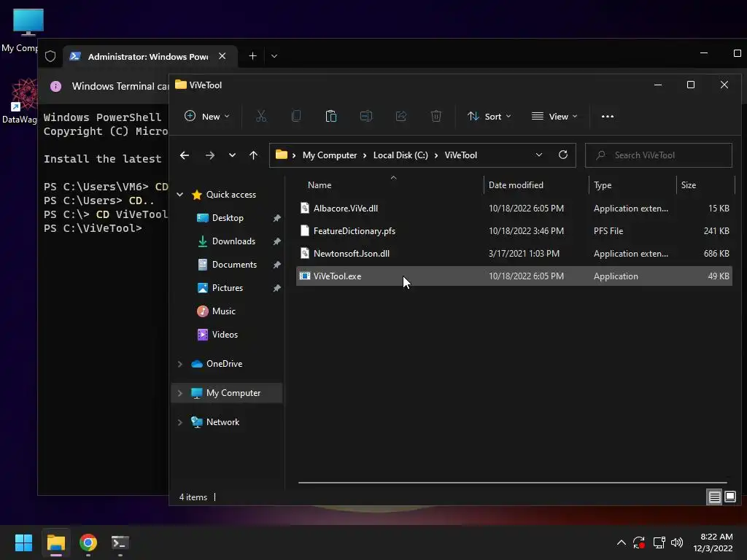Screen dimensions: 747x560
Task: Click the Share icon in Explorer toolbar
Action: click(401, 116)
